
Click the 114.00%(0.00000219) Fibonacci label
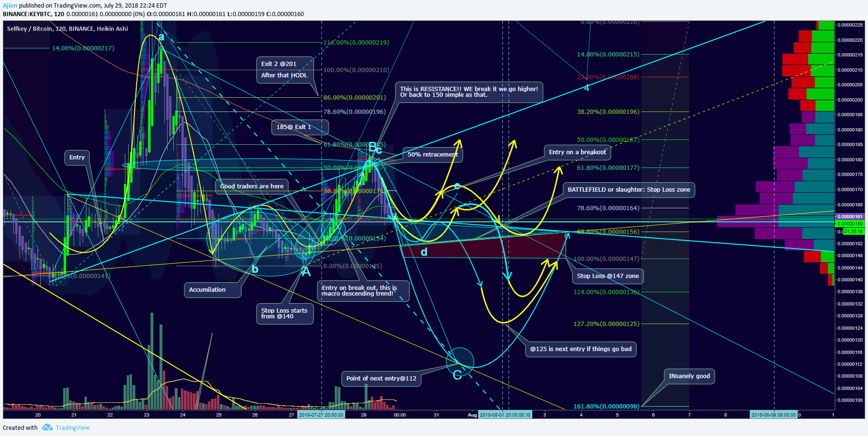pos(356,43)
